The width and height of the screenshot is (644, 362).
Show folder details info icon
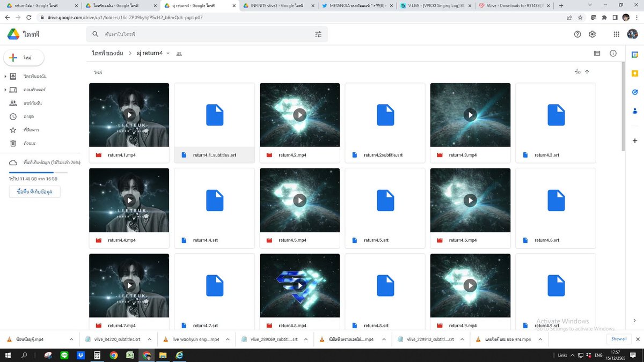click(x=613, y=54)
